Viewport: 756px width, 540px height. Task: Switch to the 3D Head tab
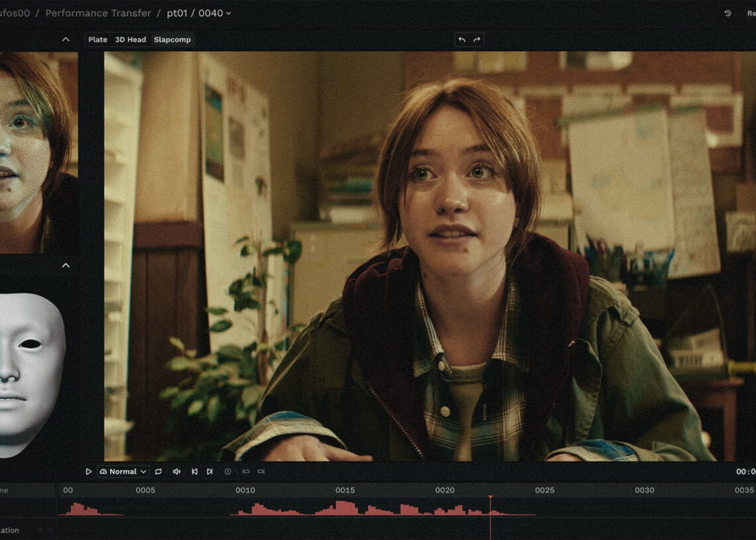[x=131, y=40]
